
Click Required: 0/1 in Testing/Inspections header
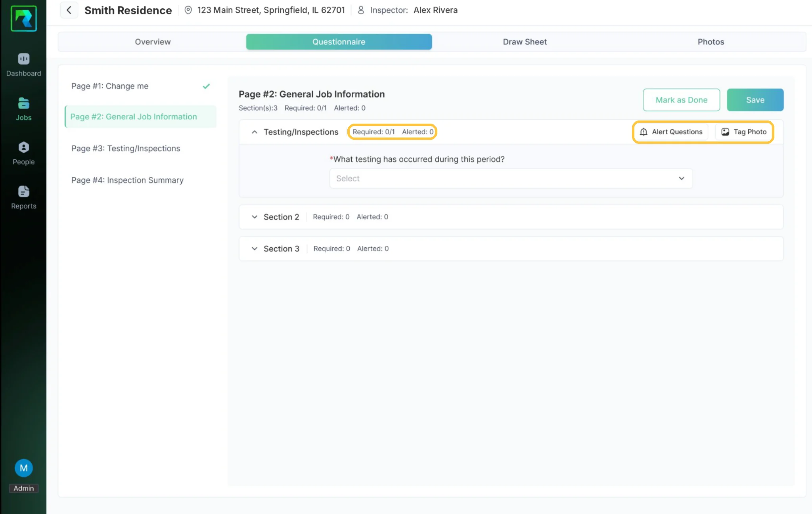(374, 132)
